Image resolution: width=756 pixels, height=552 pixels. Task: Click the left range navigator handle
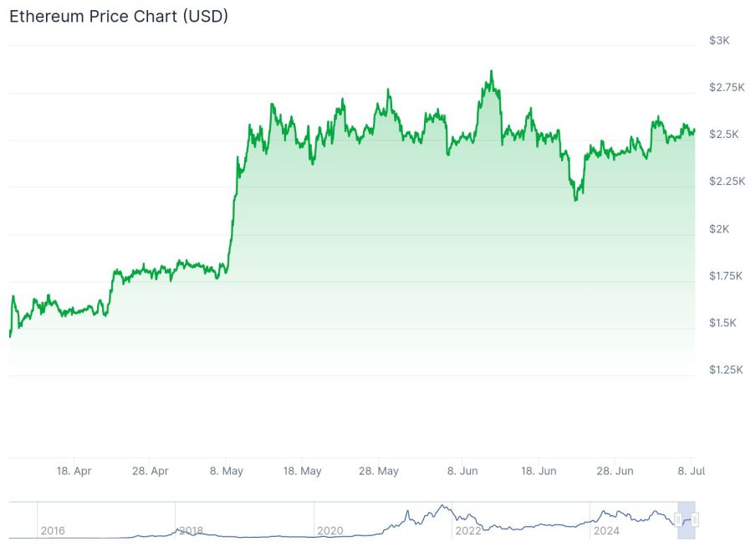(678, 520)
